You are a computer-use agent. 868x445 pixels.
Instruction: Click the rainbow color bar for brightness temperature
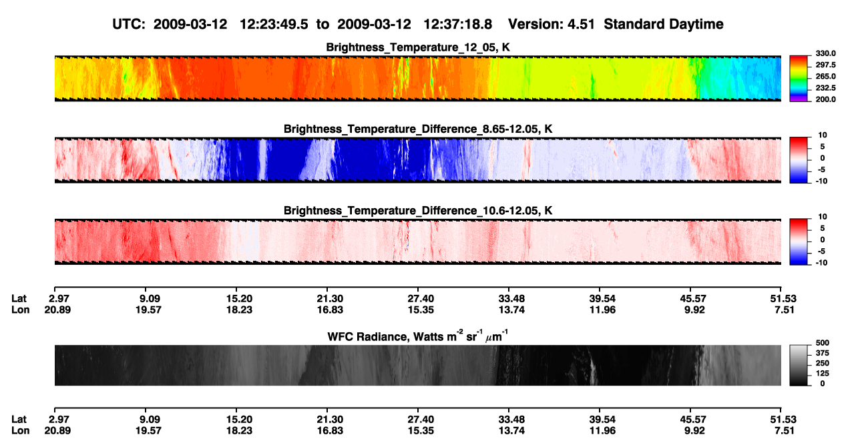[x=799, y=79]
